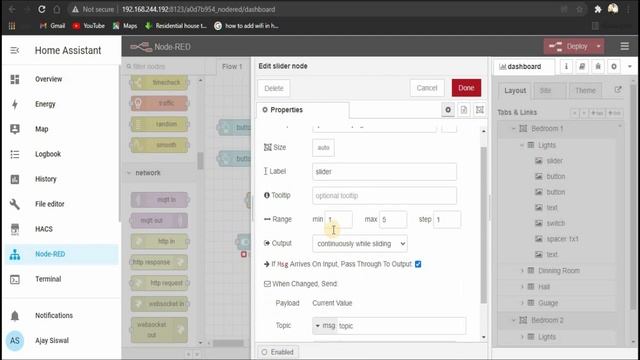640x360 pixels.
Task: Click Range min value field
Action: (x=338, y=220)
